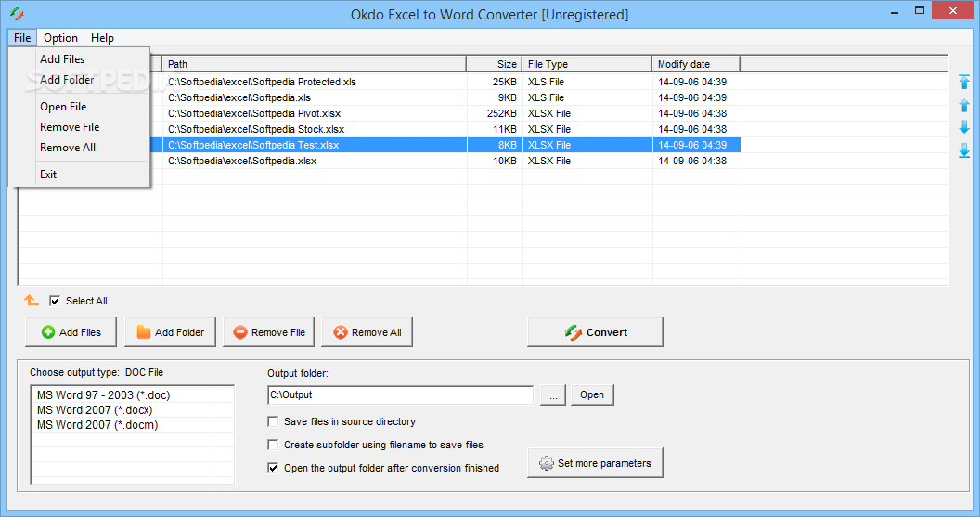Start conversion with the Convert button

pyautogui.click(x=595, y=332)
